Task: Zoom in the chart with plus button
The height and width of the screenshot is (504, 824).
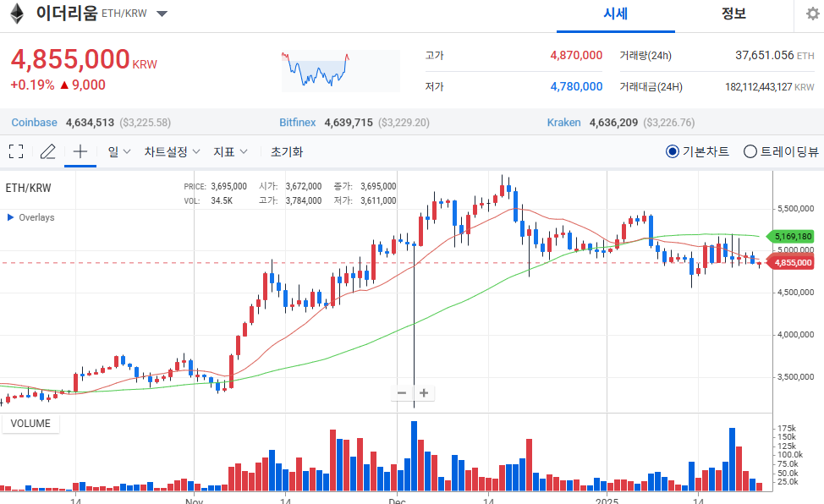Action: coord(424,392)
